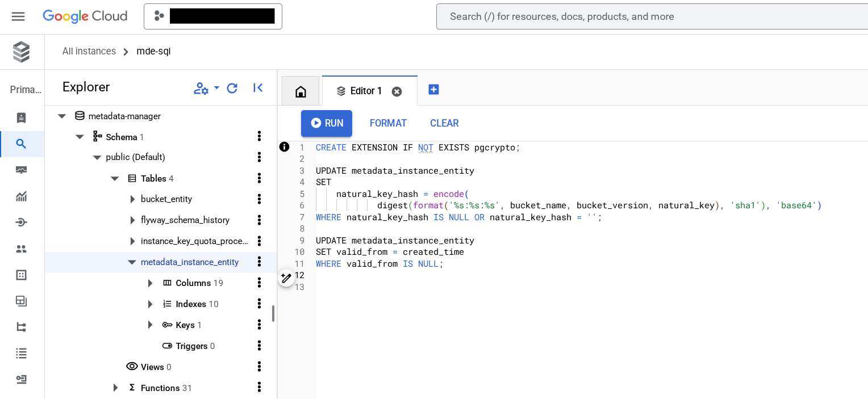Clear the editor contents

(x=444, y=123)
